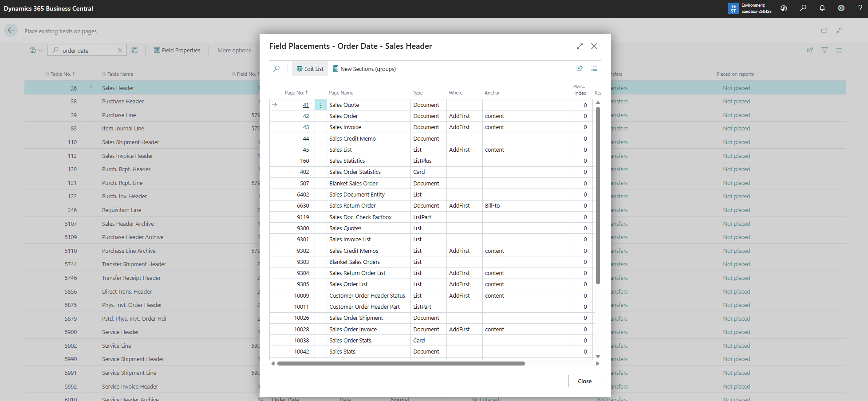Image resolution: width=868 pixels, height=401 pixels.
Task: Click the collapse page icon
Action: (839, 31)
